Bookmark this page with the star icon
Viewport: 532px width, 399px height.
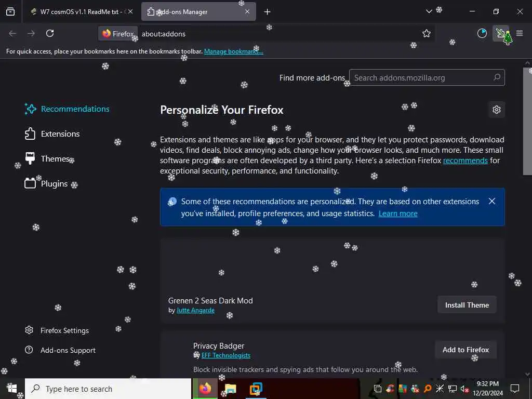(x=427, y=33)
